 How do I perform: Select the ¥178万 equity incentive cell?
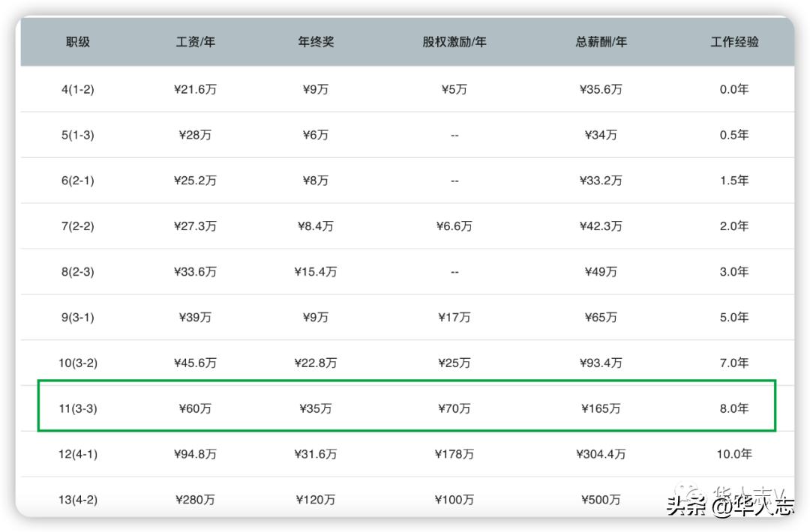click(x=454, y=453)
